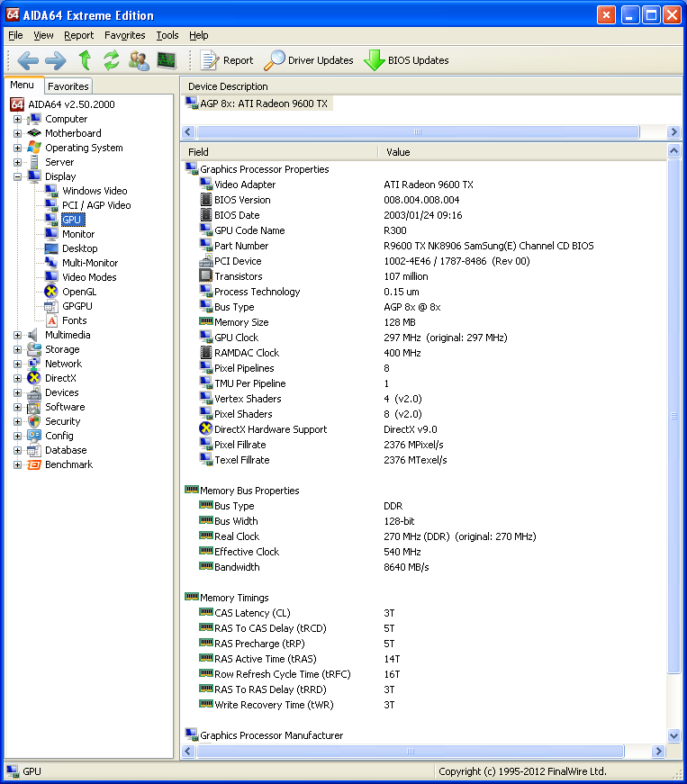Click the details list scroll up arrow
Screen dimensions: 687x784
coord(673,150)
